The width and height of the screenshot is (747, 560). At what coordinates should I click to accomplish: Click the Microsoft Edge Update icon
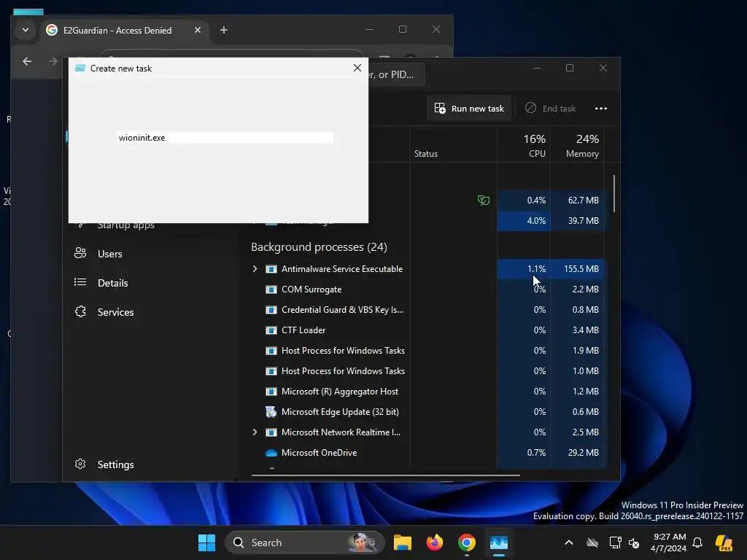click(x=271, y=412)
